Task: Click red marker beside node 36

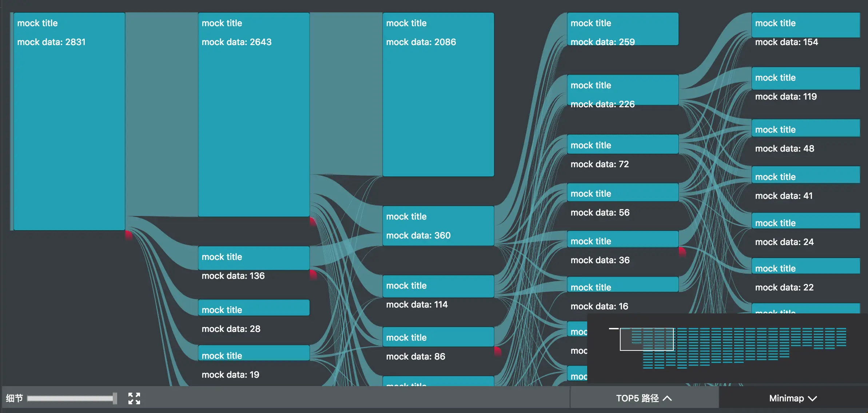Action: pos(682,252)
